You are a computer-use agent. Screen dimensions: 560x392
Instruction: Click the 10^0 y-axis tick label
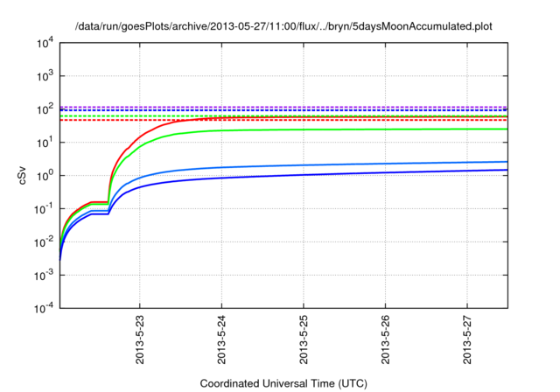pyautogui.click(x=45, y=175)
